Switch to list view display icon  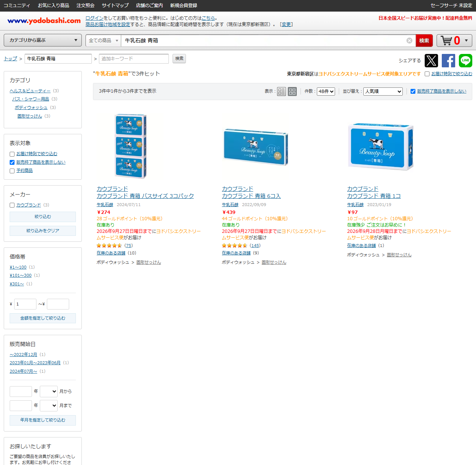pos(282,91)
